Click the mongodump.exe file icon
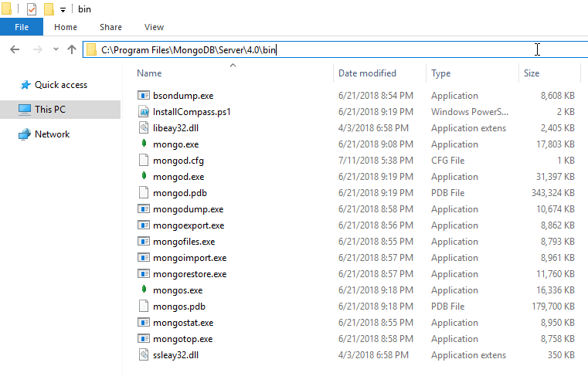 [x=144, y=208]
